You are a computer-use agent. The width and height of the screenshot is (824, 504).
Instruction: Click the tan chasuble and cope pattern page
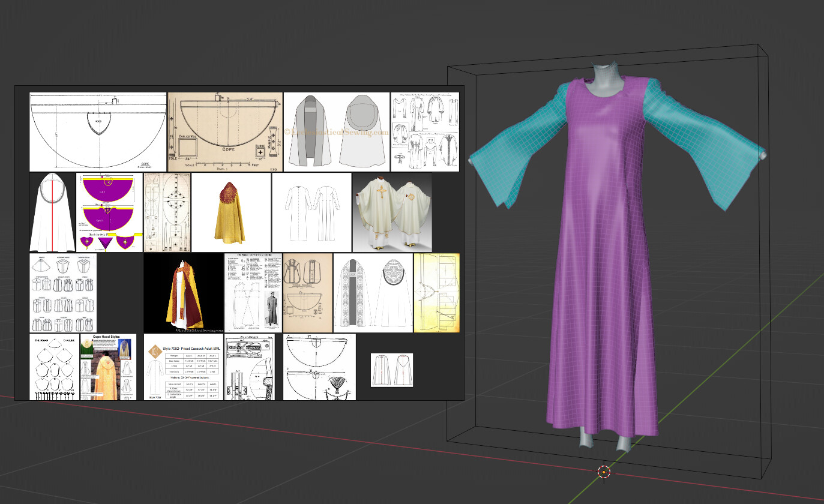tap(307, 293)
